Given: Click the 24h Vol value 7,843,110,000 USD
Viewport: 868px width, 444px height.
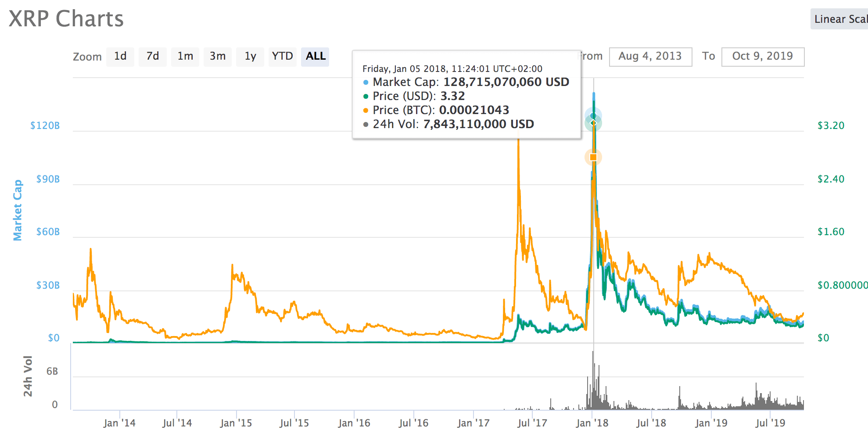Looking at the screenshot, I should tap(478, 124).
